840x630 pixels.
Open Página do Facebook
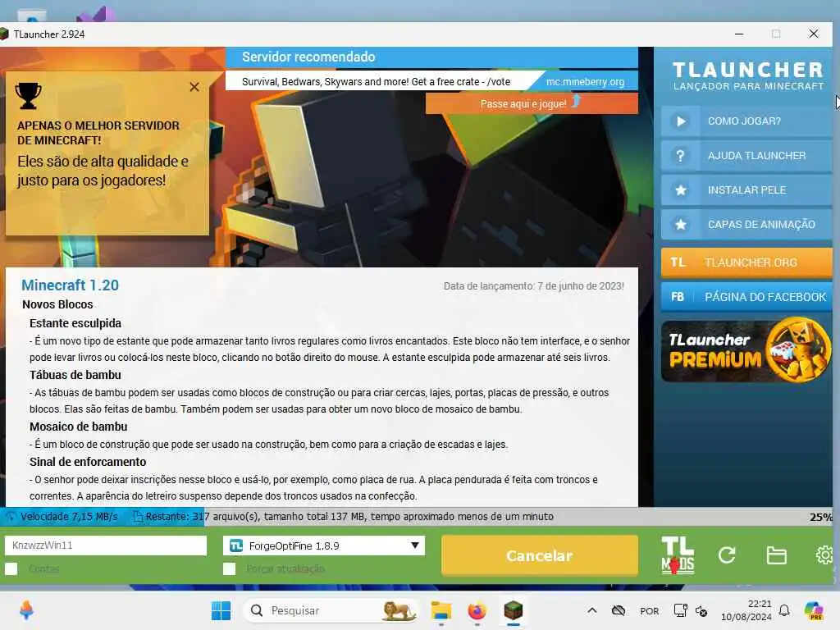click(746, 297)
